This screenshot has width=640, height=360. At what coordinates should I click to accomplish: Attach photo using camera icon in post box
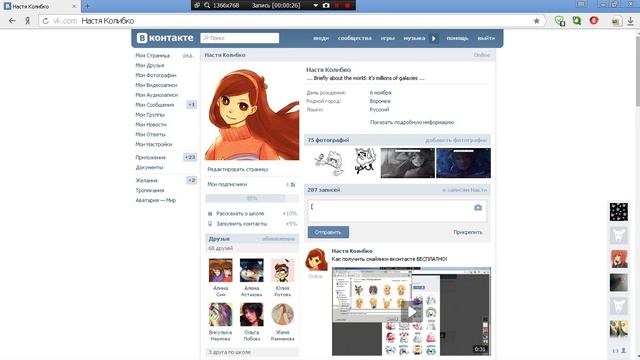click(478, 208)
